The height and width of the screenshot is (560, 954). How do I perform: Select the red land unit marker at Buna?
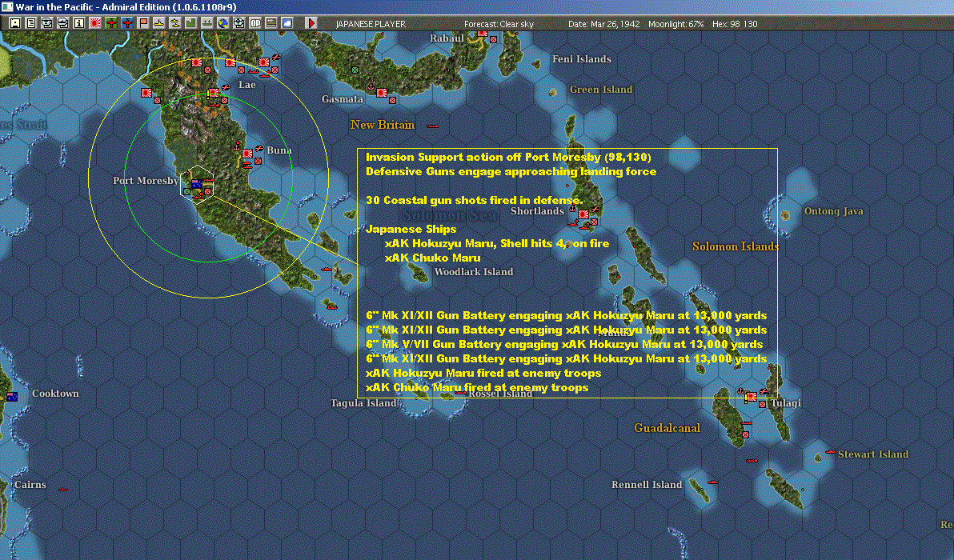tap(258, 161)
